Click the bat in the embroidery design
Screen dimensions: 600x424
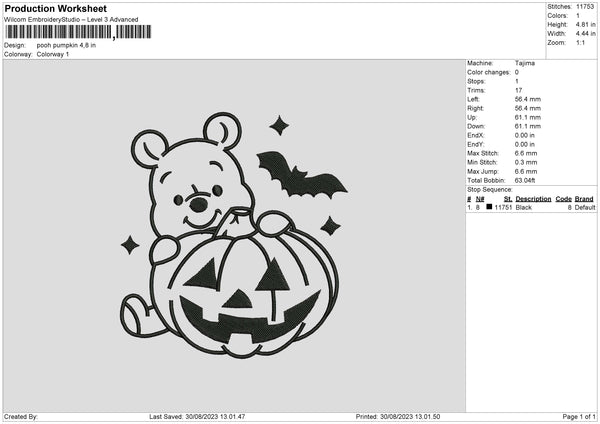(301, 175)
